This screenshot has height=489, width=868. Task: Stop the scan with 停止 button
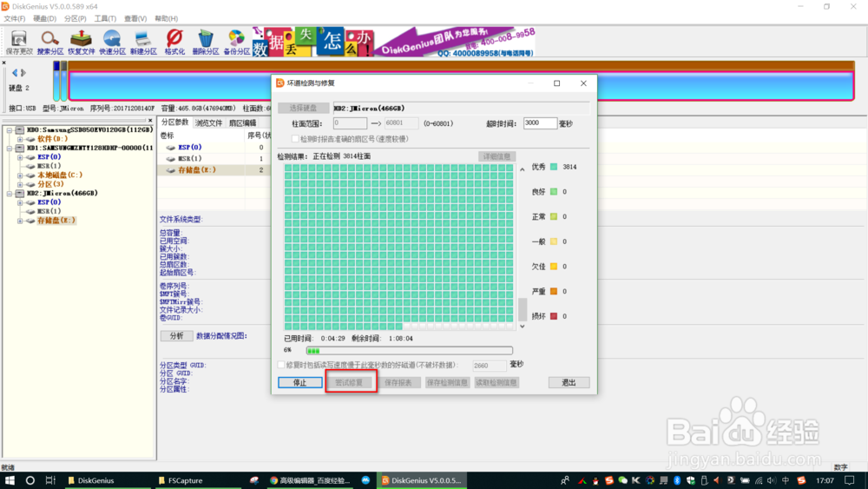point(299,383)
